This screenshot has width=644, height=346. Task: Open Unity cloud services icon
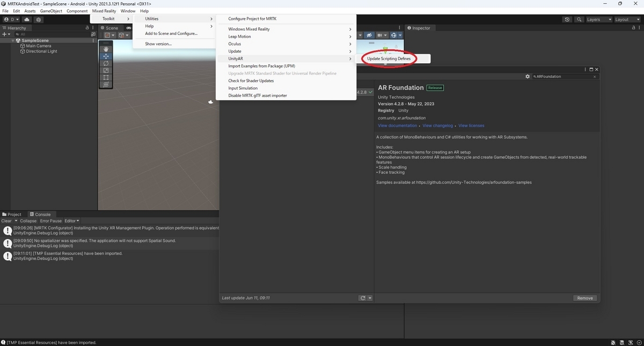coord(26,19)
